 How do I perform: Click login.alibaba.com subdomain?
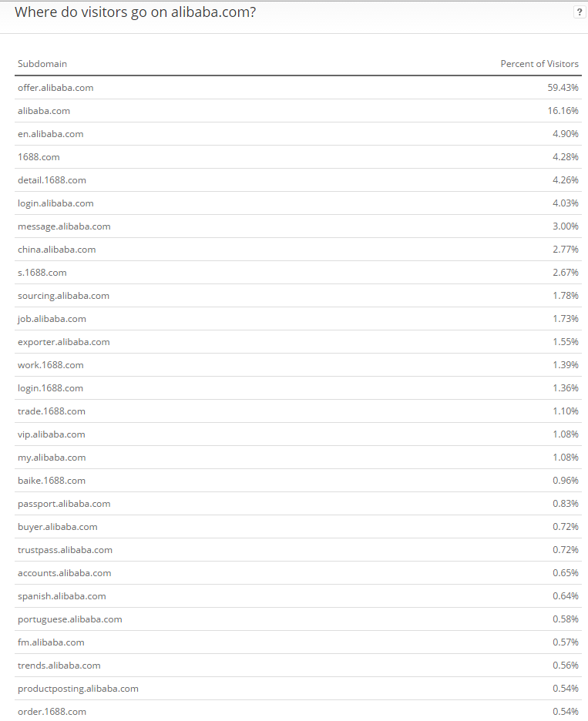pos(55,203)
